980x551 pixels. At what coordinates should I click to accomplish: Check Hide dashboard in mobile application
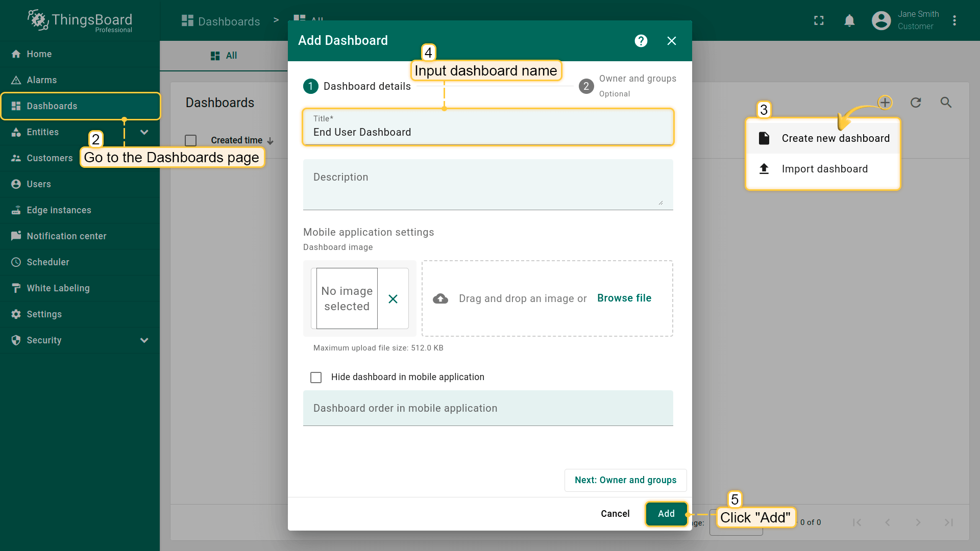point(316,377)
